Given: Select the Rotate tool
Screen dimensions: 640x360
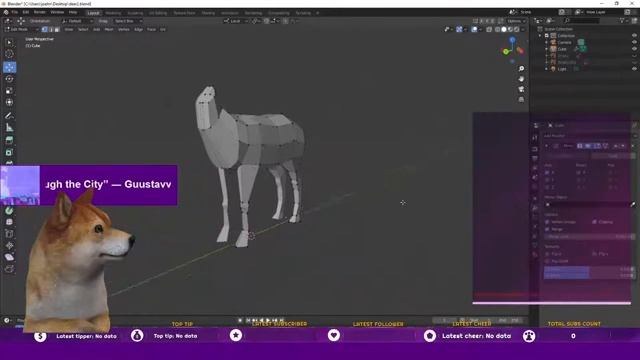Looking at the screenshot, I should point(9,79).
